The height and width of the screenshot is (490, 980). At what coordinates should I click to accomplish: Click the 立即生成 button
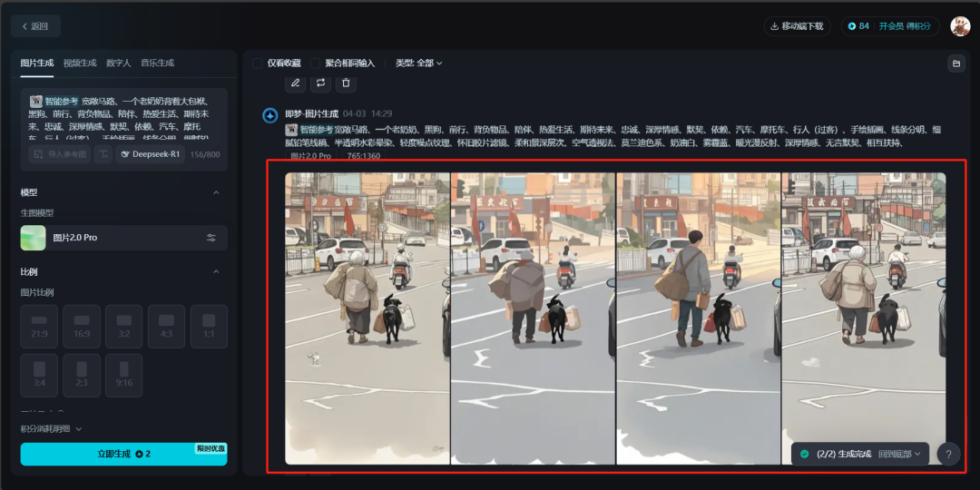[x=123, y=455]
